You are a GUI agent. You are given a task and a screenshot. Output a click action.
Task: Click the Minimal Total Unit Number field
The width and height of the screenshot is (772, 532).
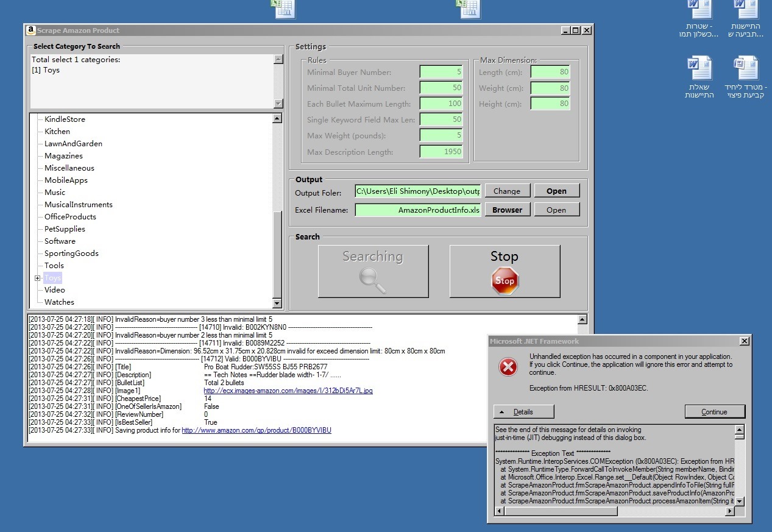(x=441, y=88)
